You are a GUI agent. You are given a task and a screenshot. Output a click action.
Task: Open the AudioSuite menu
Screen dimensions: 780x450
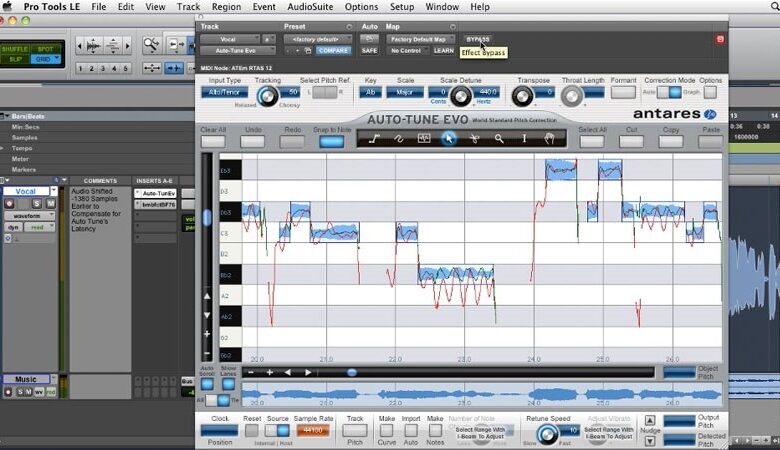(x=310, y=7)
